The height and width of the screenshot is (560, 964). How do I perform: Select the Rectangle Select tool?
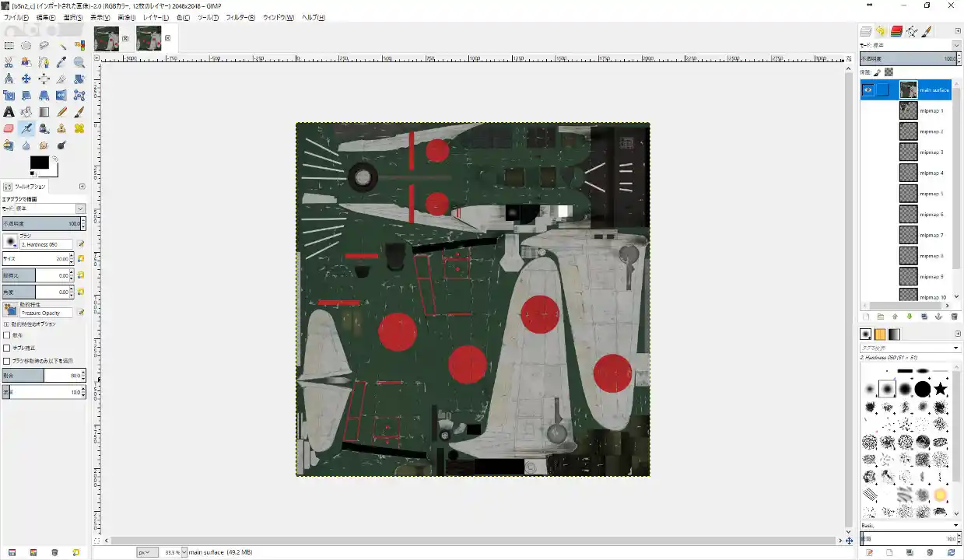click(9, 45)
